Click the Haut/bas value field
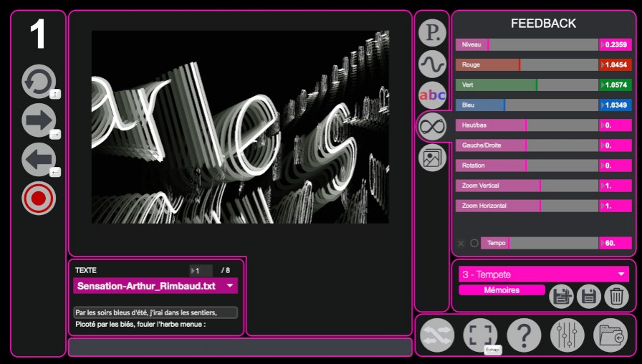 click(x=615, y=125)
